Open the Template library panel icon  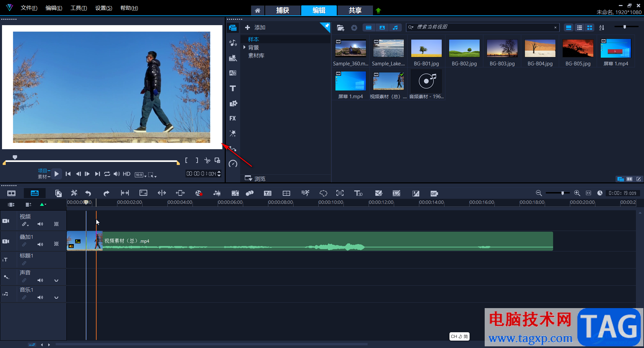(x=233, y=58)
